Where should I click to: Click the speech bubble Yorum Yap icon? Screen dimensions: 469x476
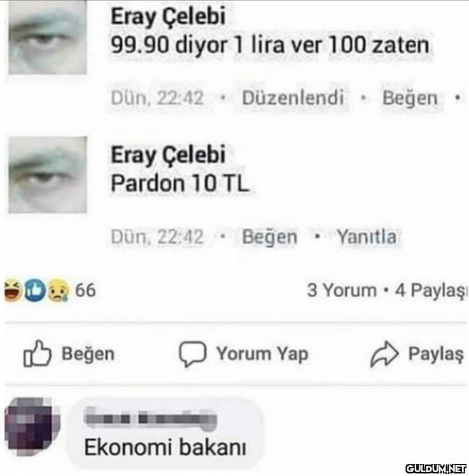[x=192, y=354]
